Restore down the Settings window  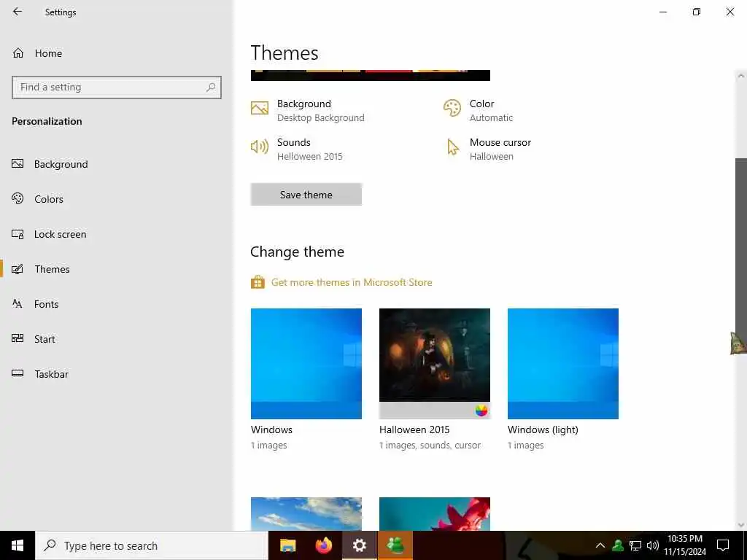coord(697,12)
